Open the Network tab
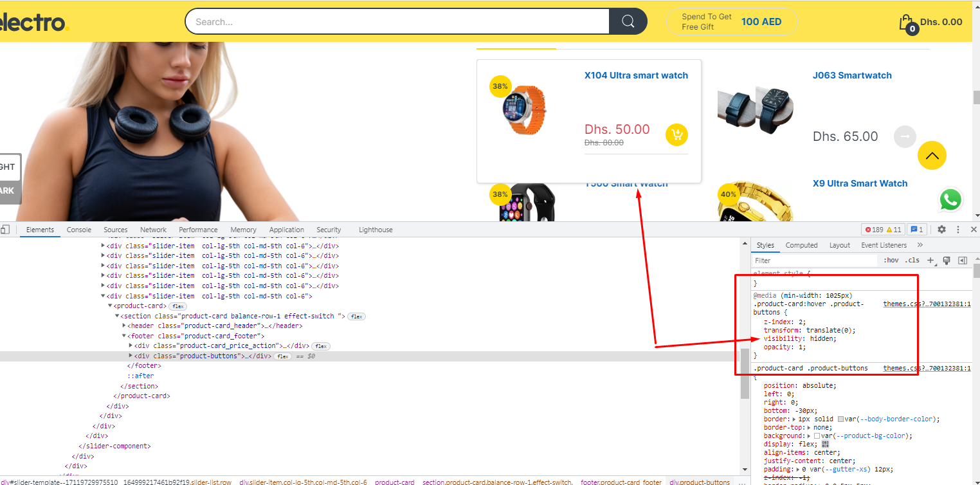980x485 pixels. [154, 230]
